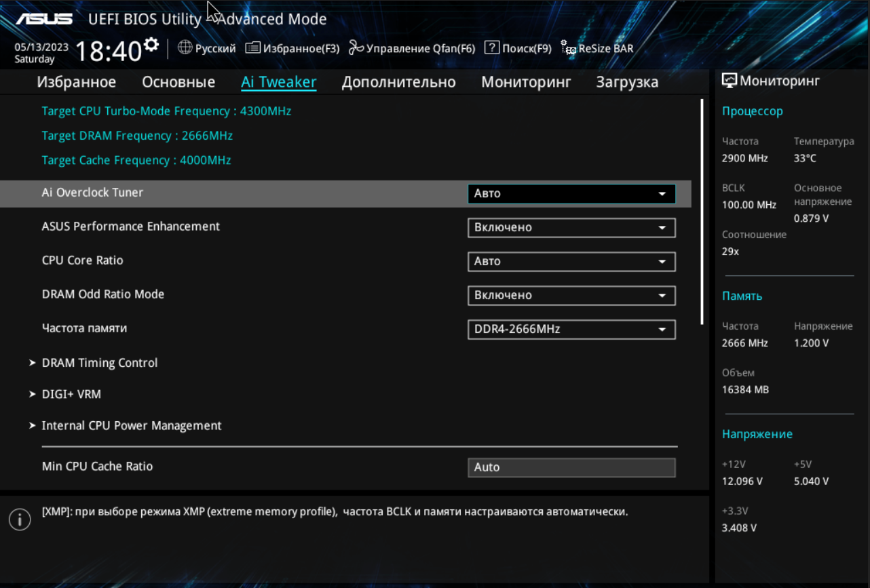The width and height of the screenshot is (870, 588).
Task: Click the globe icon for language Русский
Action: coord(185,47)
